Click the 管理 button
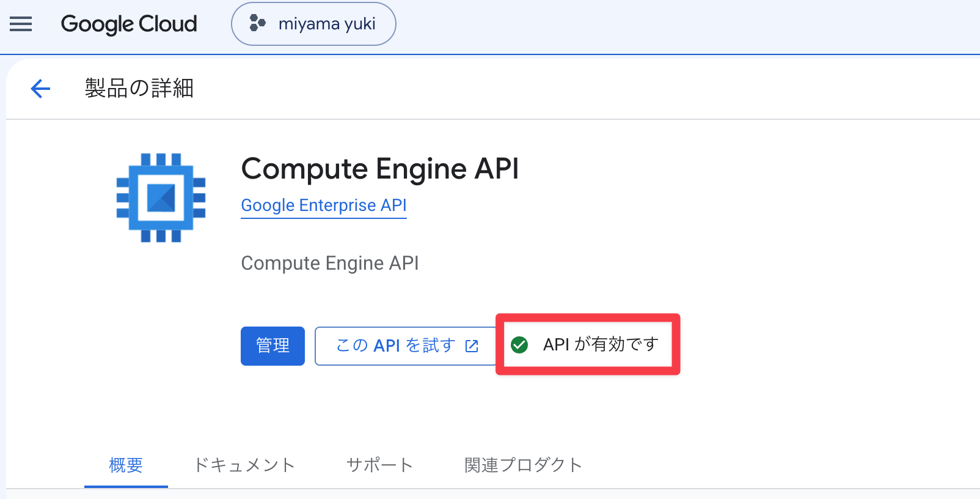 click(x=272, y=346)
